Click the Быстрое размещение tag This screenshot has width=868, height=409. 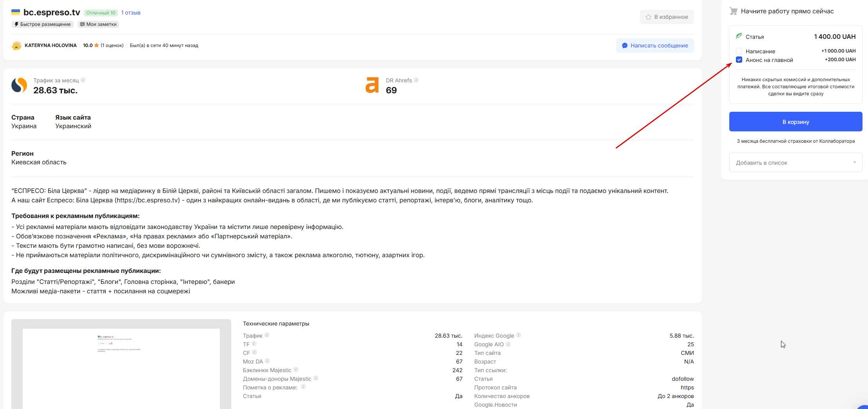pos(42,24)
